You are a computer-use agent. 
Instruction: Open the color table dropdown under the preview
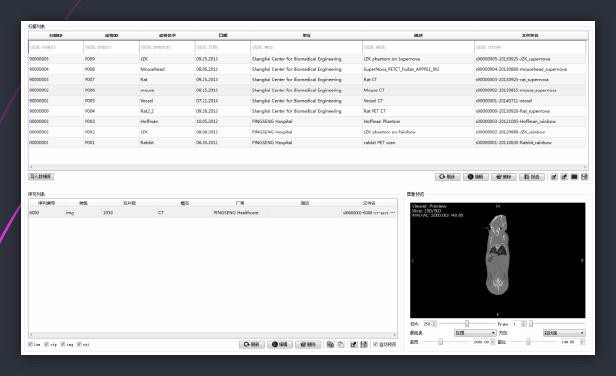475,333
